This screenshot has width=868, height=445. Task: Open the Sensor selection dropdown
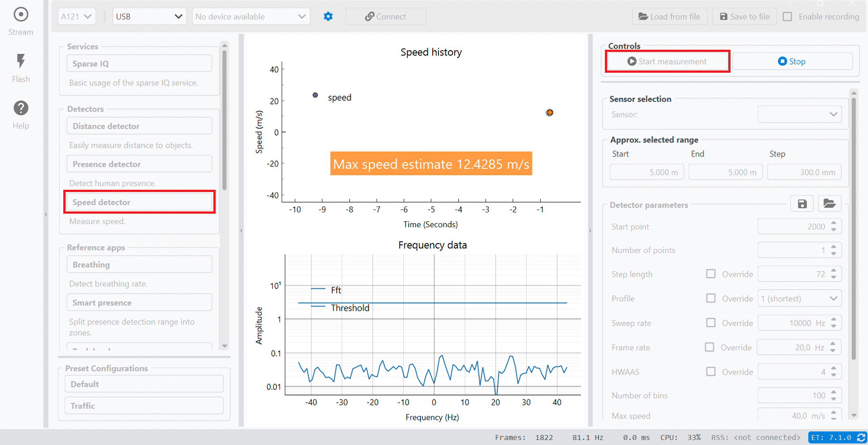point(799,114)
